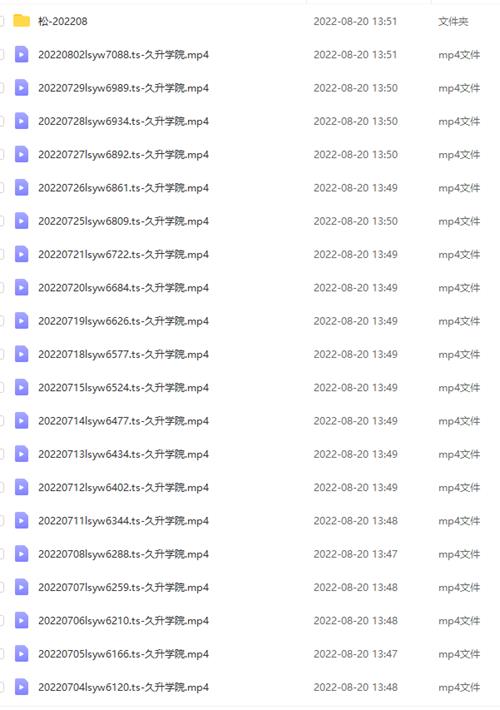Open file 20220721lsyw6722.ts-久升学院.mp4

coord(123,254)
